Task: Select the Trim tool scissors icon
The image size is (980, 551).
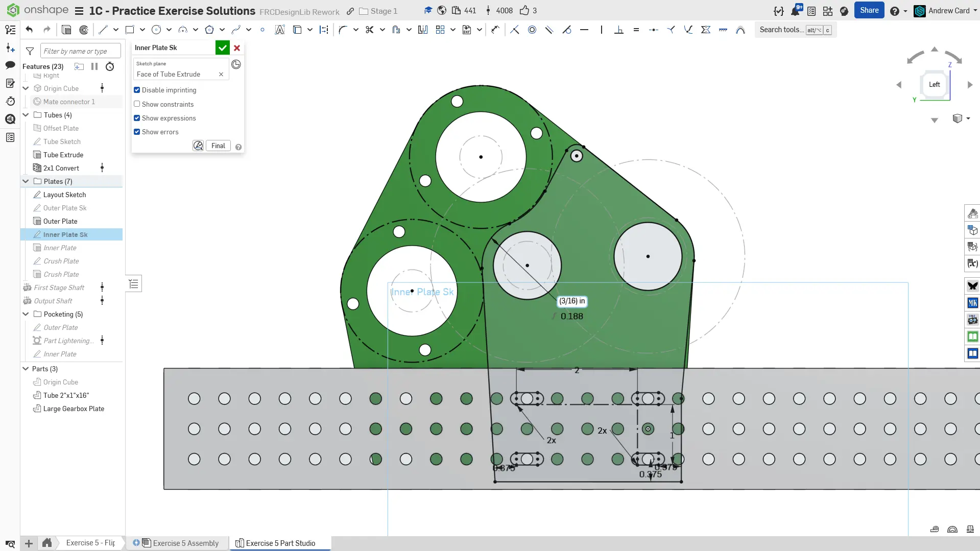Action: pos(370,30)
